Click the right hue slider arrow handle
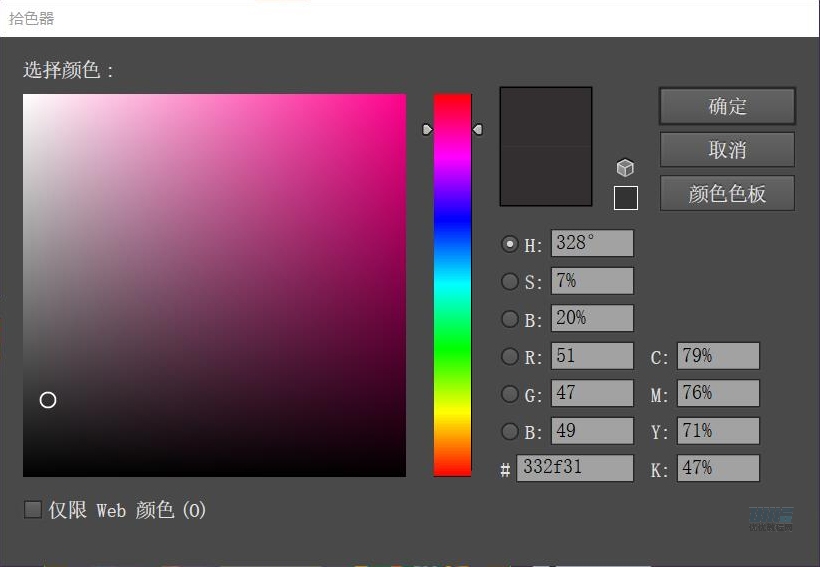Image resolution: width=820 pixels, height=567 pixels. click(478, 129)
